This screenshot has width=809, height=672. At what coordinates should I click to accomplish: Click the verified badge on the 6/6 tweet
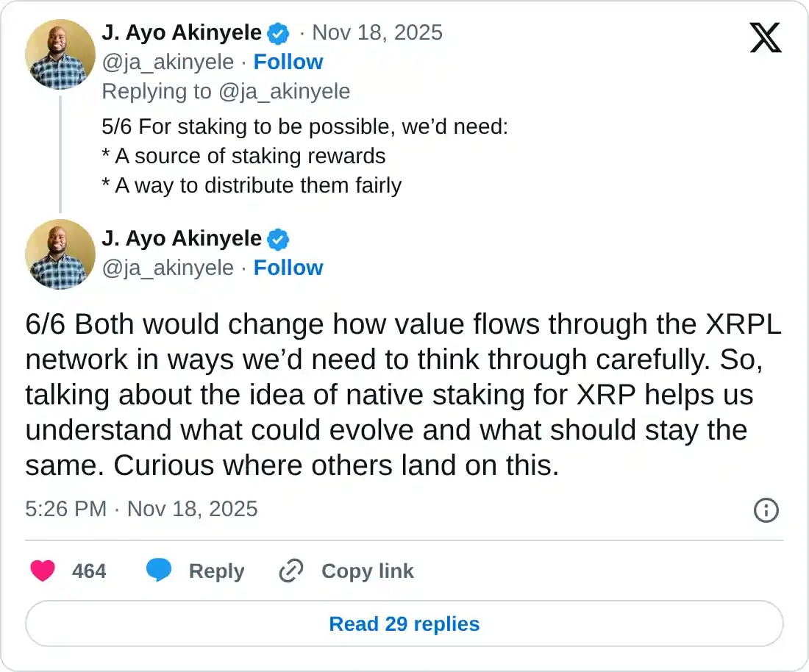pyautogui.click(x=277, y=239)
